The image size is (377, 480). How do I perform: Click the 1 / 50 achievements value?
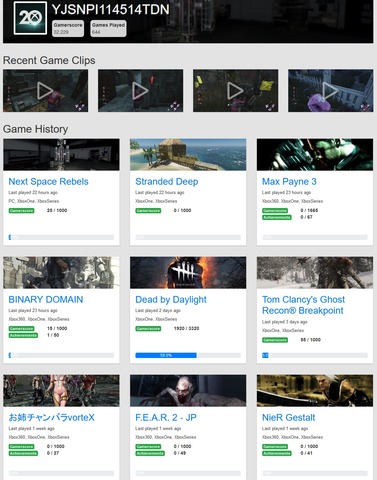53,335
